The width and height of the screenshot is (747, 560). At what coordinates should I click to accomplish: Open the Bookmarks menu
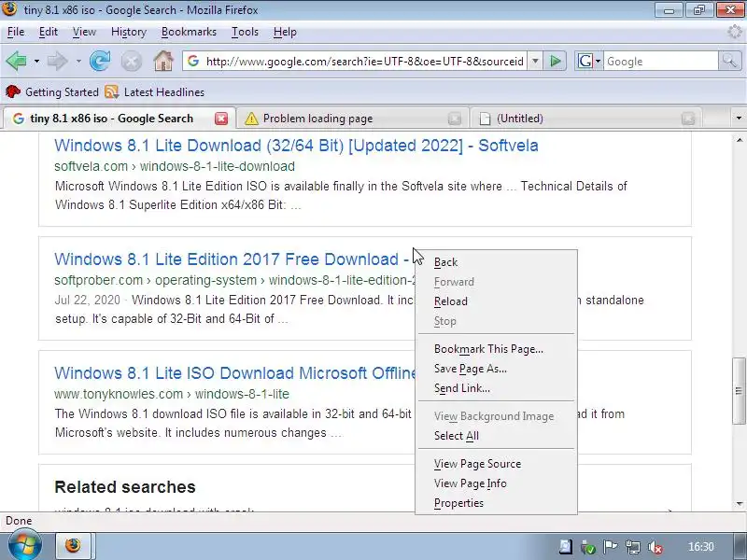click(189, 32)
